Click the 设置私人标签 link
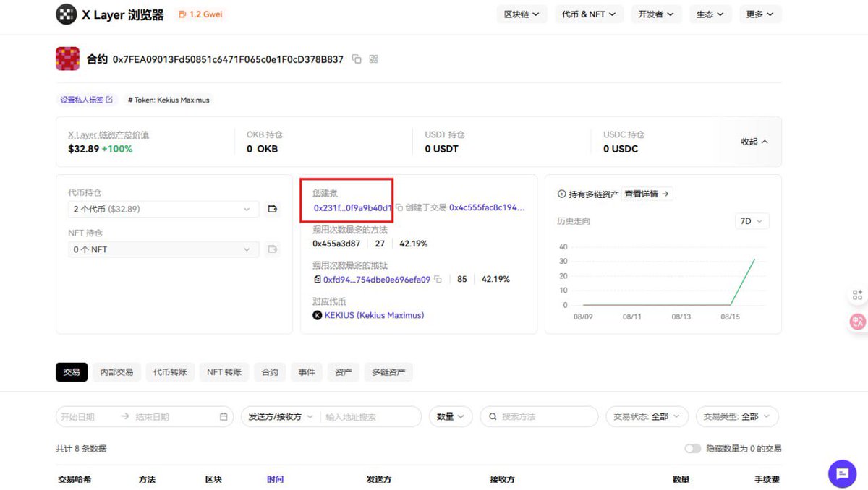This screenshot has height=490, width=868. point(86,100)
